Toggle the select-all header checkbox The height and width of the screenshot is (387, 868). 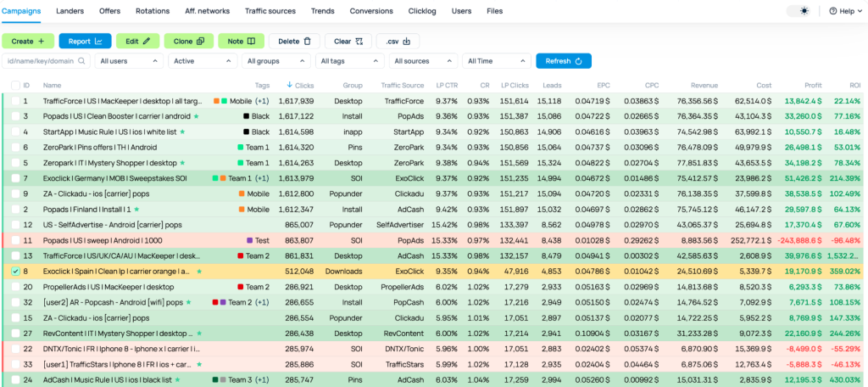15,86
